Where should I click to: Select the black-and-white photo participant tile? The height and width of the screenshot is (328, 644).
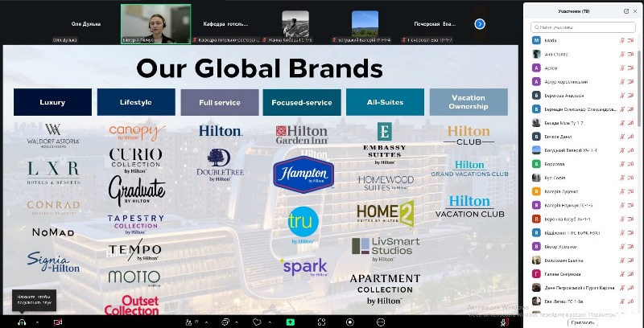click(x=295, y=24)
